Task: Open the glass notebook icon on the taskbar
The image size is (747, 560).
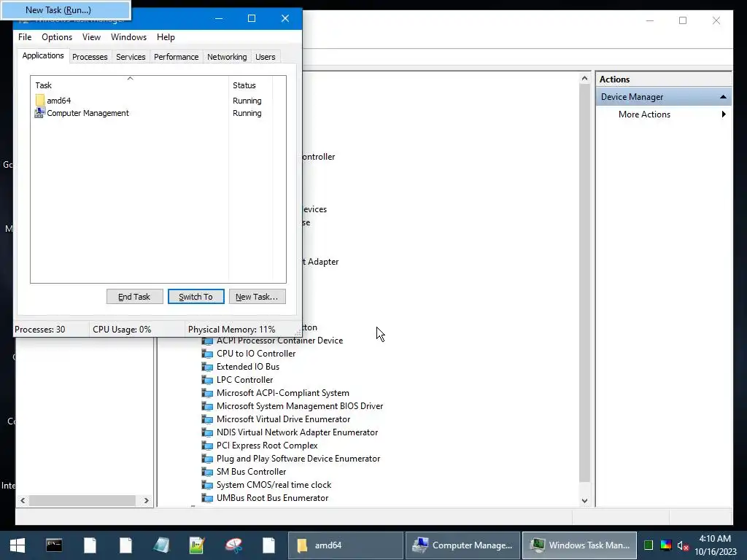Action: [161, 545]
